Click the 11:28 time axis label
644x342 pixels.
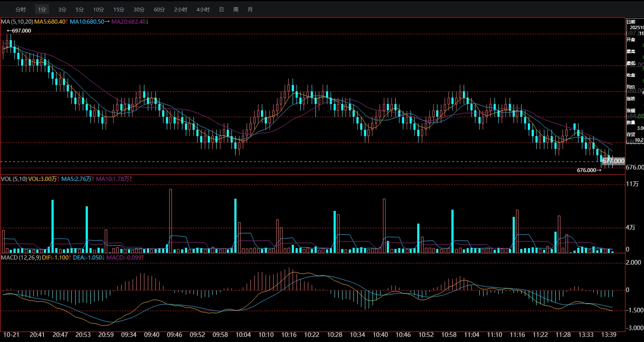[563, 334]
